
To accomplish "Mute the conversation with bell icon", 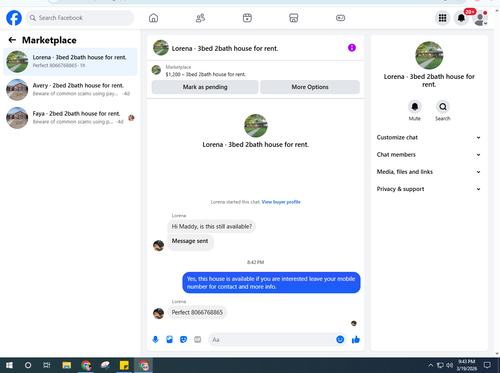I will pos(415,107).
